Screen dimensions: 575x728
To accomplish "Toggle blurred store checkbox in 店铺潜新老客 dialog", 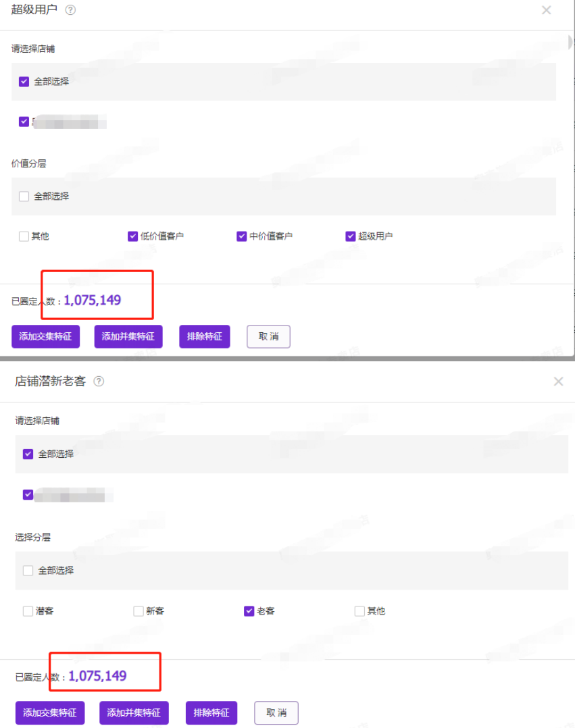I will click(x=28, y=494).
